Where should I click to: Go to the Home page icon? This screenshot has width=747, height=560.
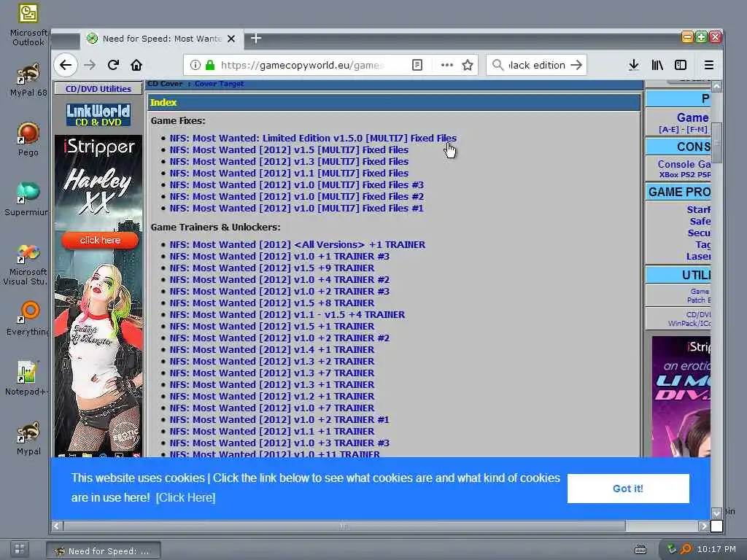coord(136,65)
